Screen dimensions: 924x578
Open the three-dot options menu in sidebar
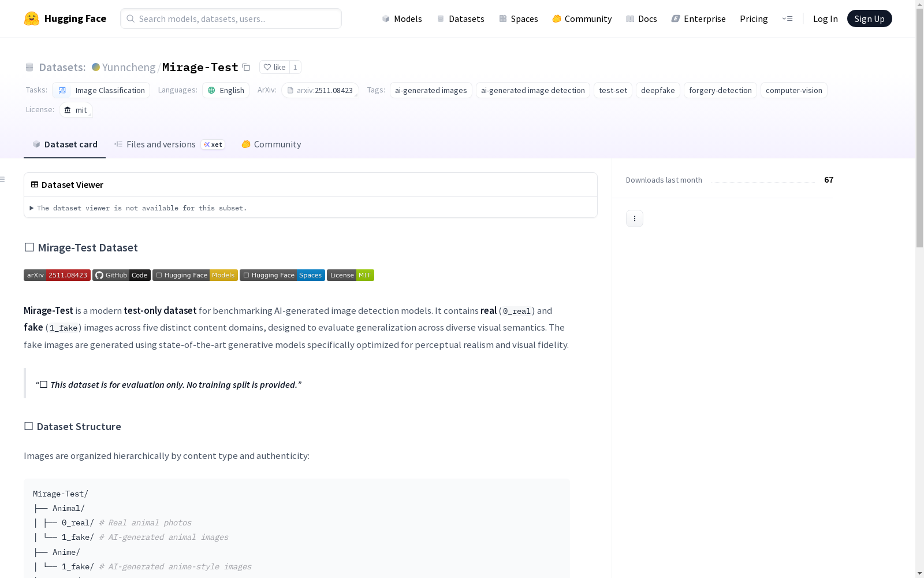635,218
